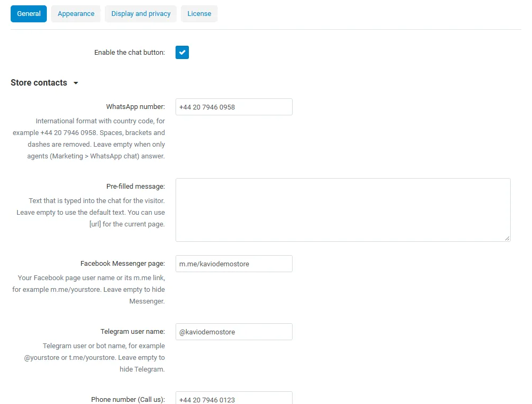The width and height of the screenshot is (532, 404).
Task: Click the Pre-filled message label
Action: [135, 187]
